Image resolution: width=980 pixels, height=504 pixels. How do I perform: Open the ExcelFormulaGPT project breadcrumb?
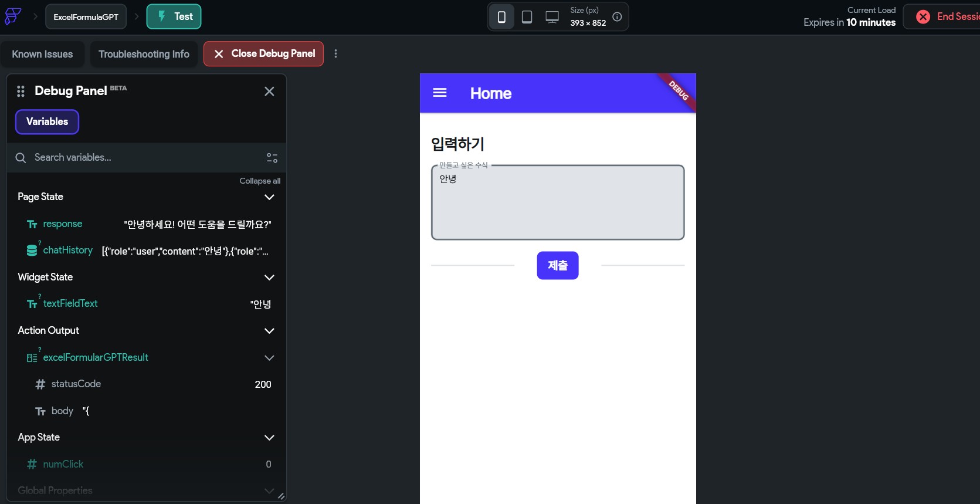pos(86,16)
